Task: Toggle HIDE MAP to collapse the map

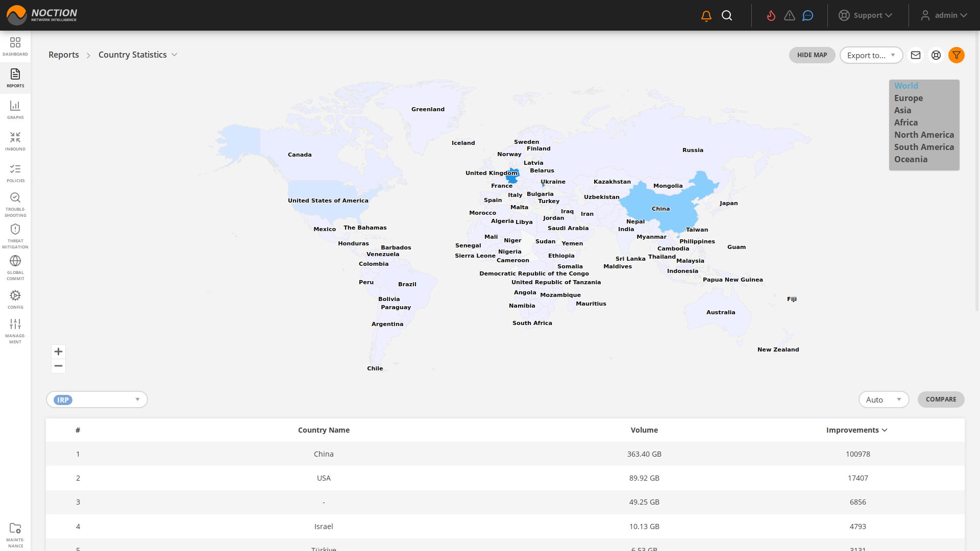Action: pyautogui.click(x=812, y=55)
